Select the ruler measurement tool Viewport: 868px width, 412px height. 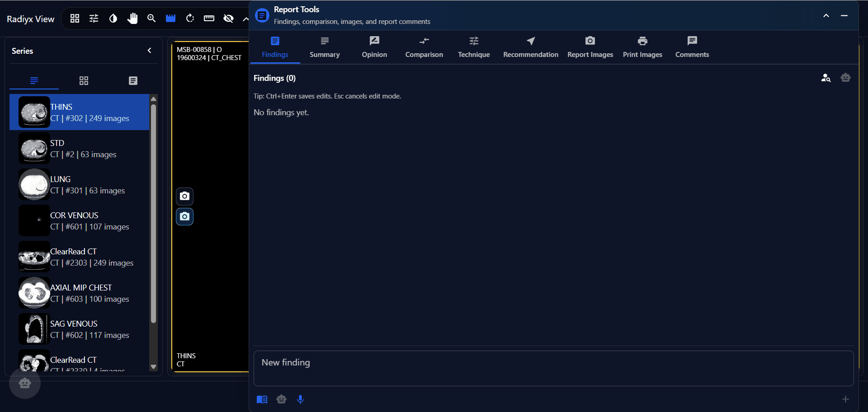point(209,19)
